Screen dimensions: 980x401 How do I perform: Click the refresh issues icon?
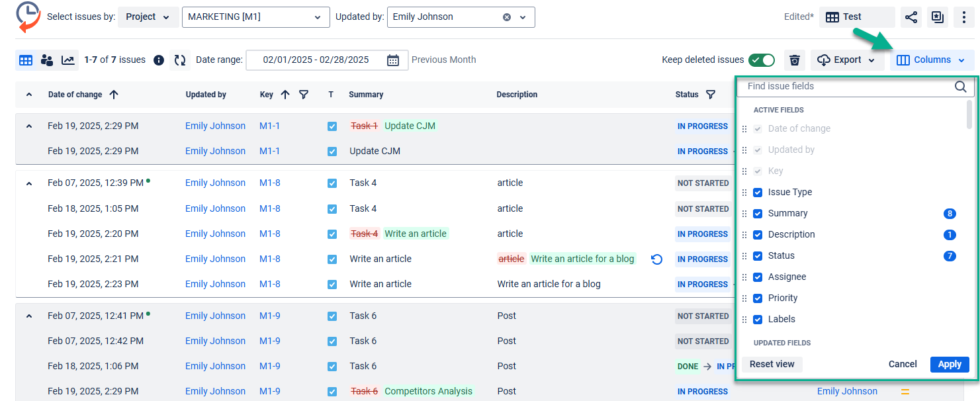(180, 60)
